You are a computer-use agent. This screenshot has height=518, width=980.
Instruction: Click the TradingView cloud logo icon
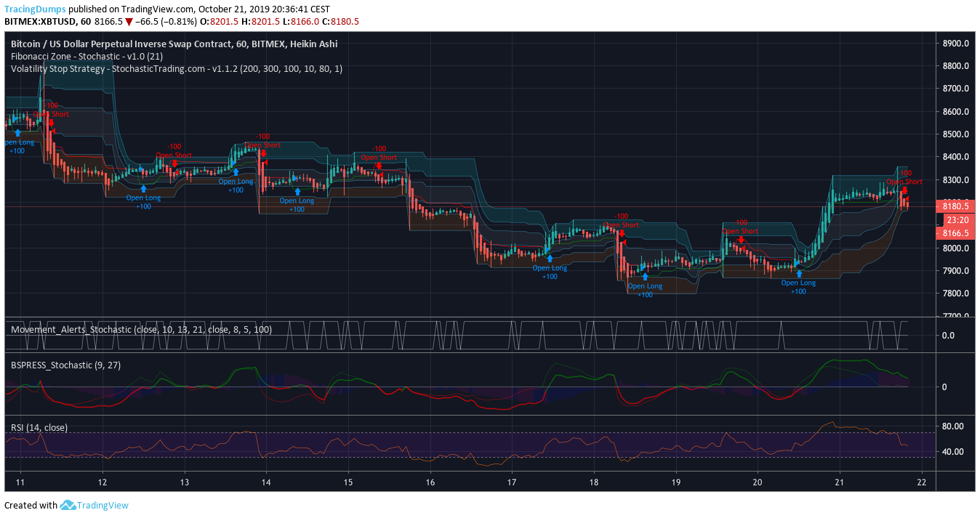click(x=68, y=505)
